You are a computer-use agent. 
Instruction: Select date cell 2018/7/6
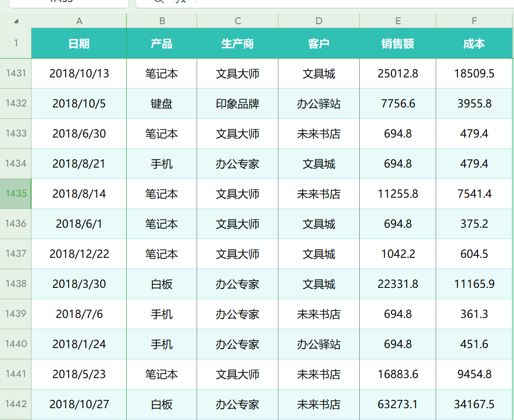[79, 314]
